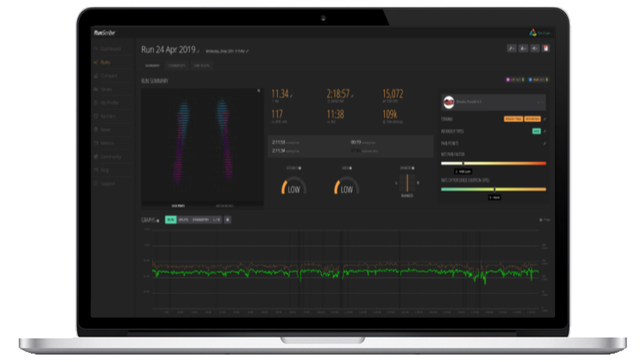Adjust the Net Pain Factor slider
Screen dimensions: 644x362
click(463, 164)
